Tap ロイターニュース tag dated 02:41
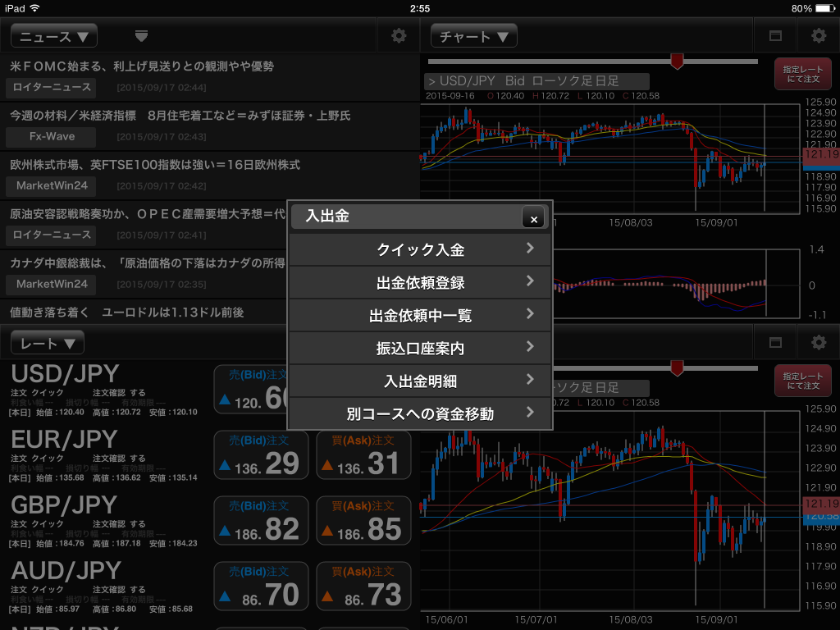The height and width of the screenshot is (630, 840). [52, 235]
